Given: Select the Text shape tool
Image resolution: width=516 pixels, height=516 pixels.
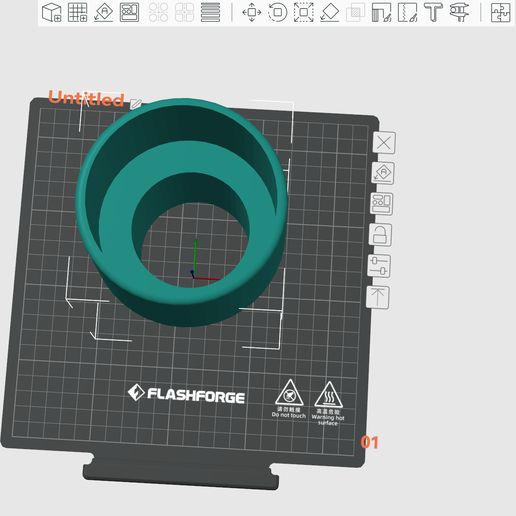Looking at the screenshot, I should (433, 12).
